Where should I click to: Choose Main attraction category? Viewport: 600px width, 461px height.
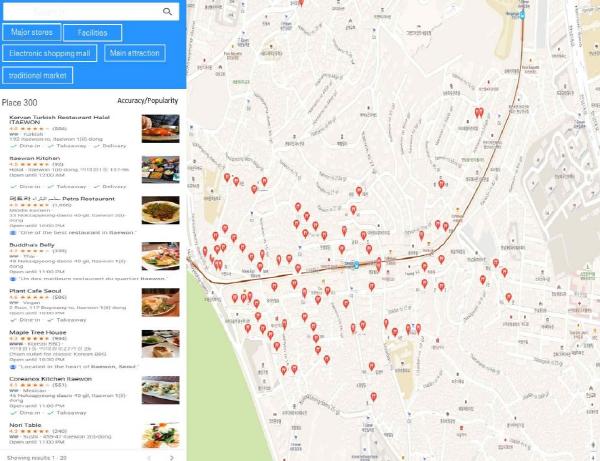click(x=135, y=53)
